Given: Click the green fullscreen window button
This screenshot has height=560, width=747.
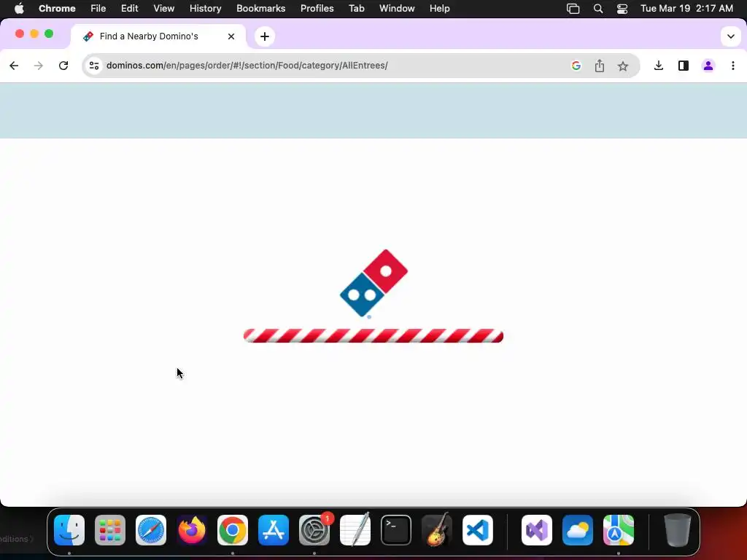Looking at the screenshot, I should pyautogui.click(x=49, y=34).
